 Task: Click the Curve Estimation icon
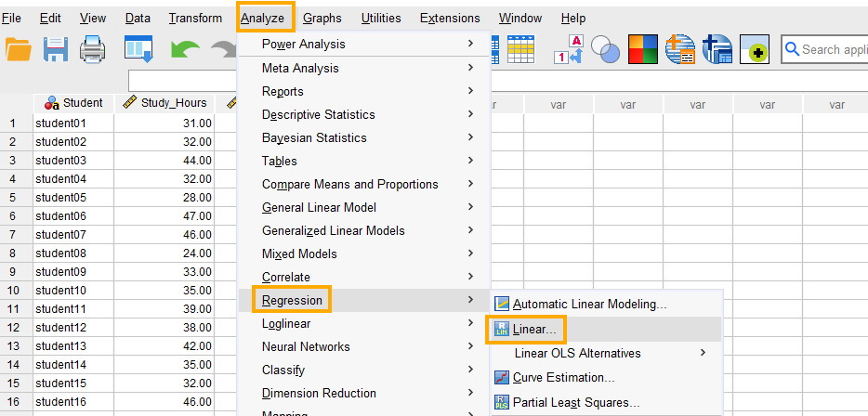[502, 377]
